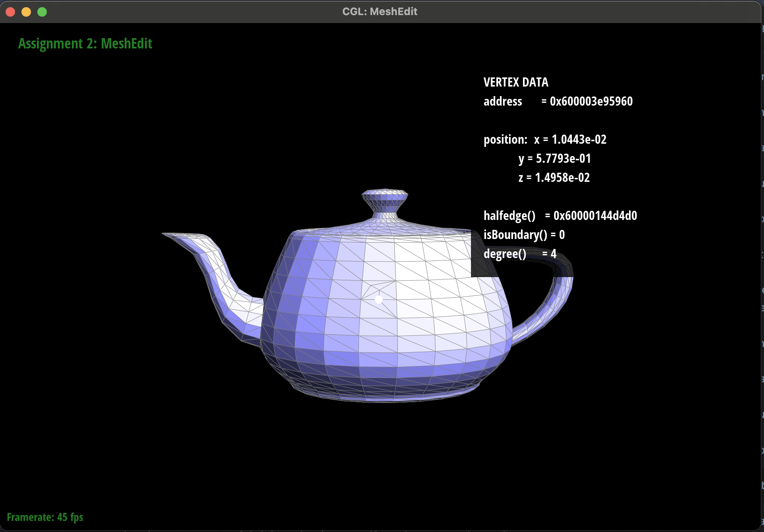Click the CGL: MeshEdit window title
764x532 pixels.
(x=380, y=12)
